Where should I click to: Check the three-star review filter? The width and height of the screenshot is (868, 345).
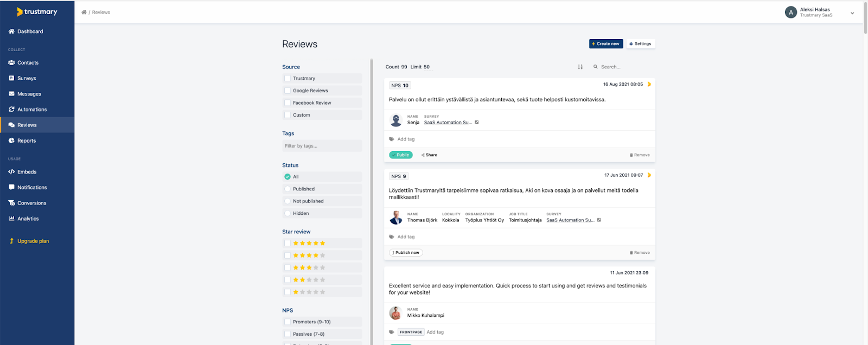[x=288, y=267]
